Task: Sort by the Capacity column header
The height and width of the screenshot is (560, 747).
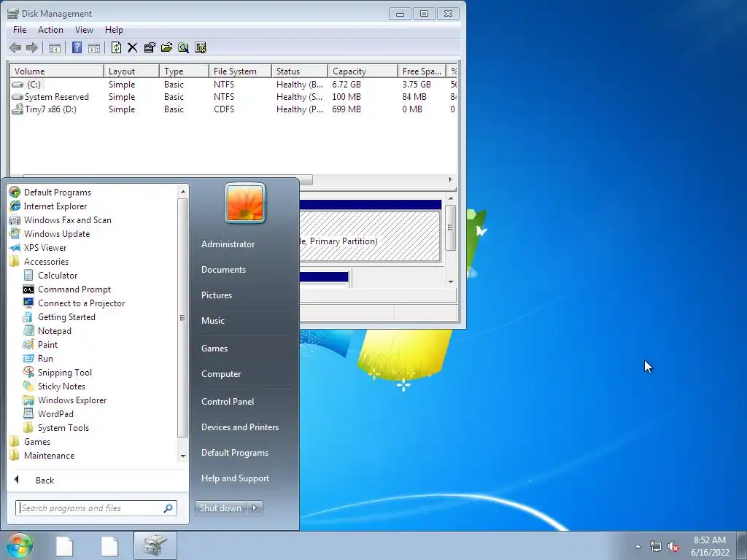Action: click(x=363, y=71)
